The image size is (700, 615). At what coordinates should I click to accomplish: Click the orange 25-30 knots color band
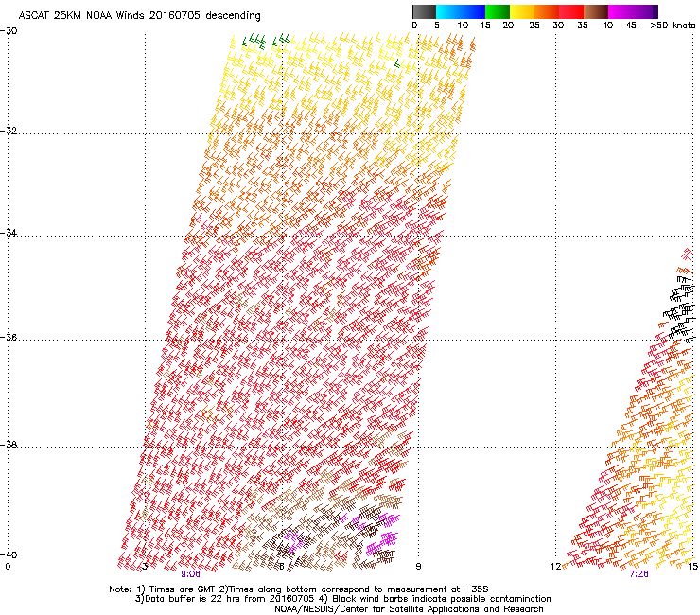[x=547, y=11]
